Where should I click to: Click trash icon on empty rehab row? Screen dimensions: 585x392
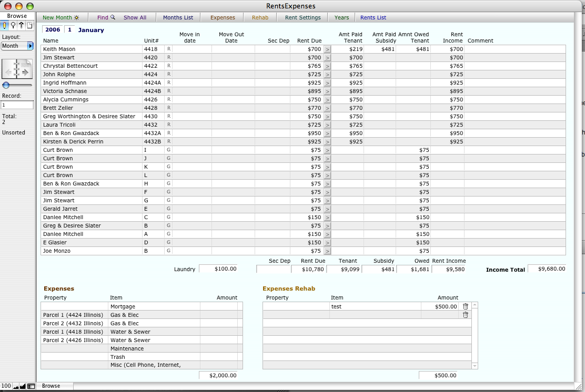(465, 315)
